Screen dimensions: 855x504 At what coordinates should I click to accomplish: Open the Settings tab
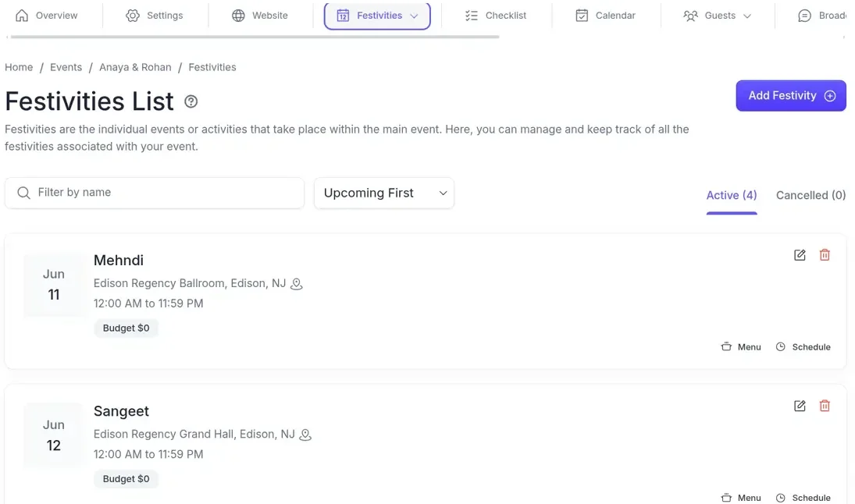coord(155,16)
